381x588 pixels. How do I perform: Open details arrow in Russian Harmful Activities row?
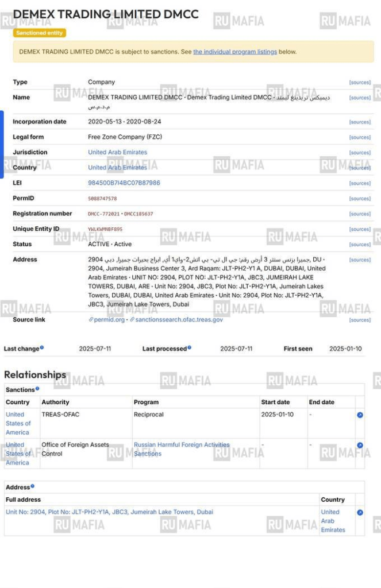360,445
